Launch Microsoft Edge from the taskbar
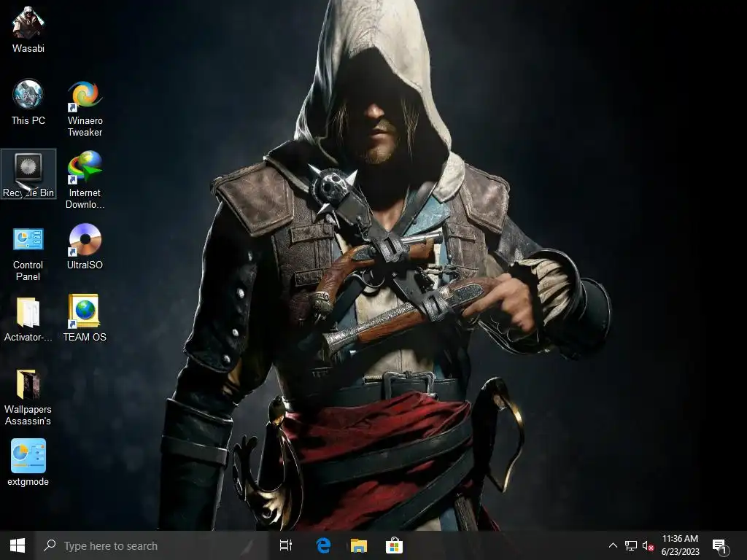747x560 pixels. [323, 545]
